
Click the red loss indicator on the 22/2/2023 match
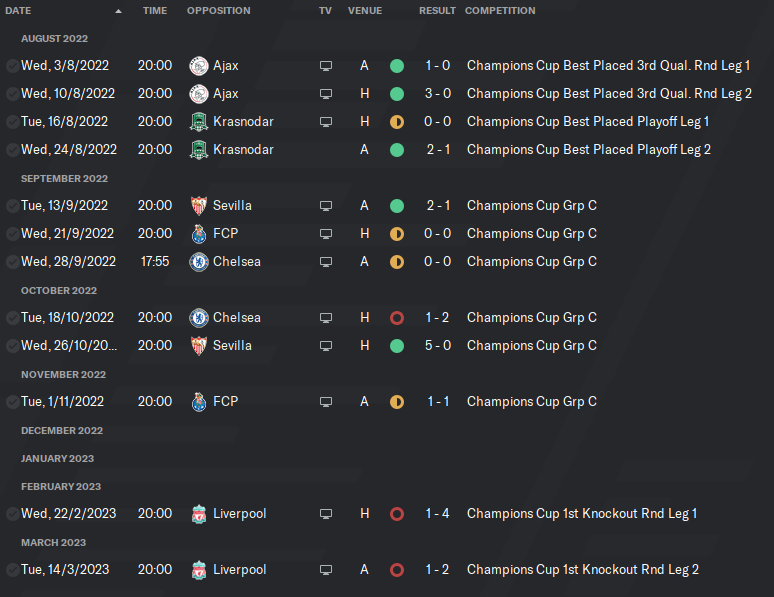pyautogui.click(x=397, y=514)
